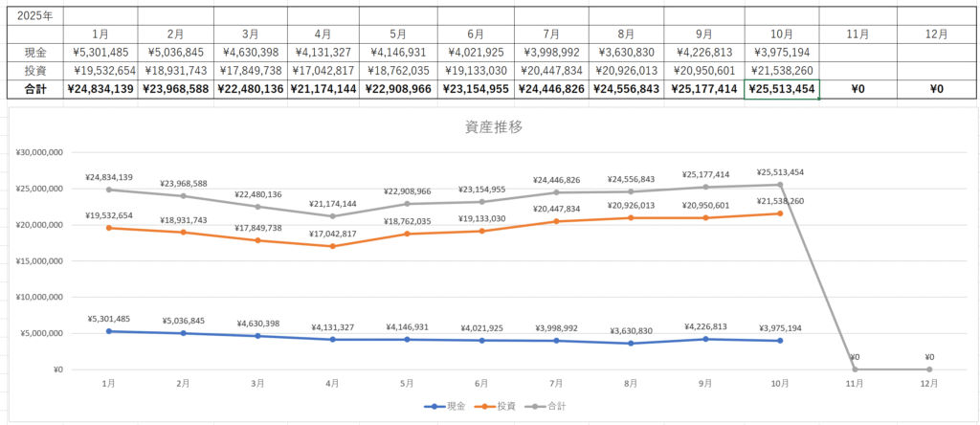Viewport: 980px width, 425px height.
Task: Click the 1月 column header in table
Action: tap(100, 34)
